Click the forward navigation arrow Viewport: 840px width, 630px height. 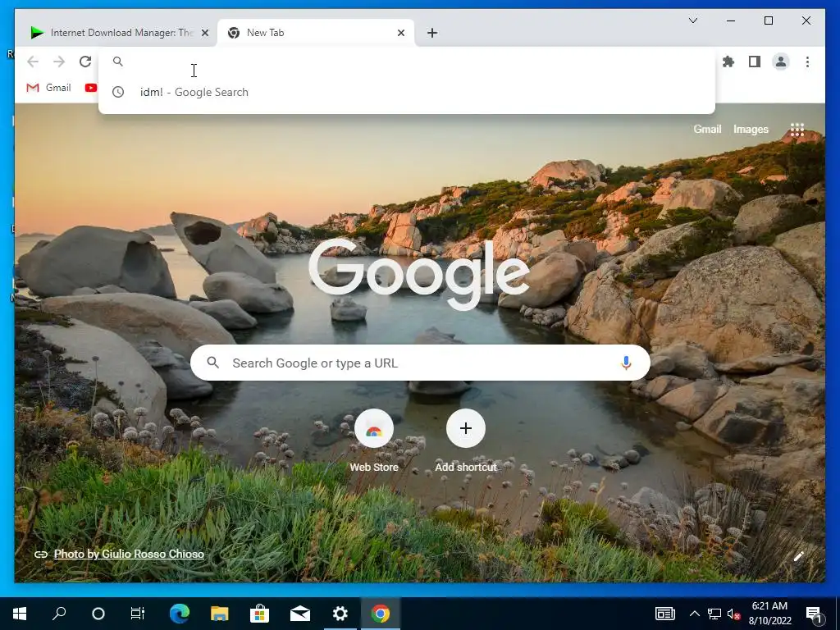click(59, 62)
